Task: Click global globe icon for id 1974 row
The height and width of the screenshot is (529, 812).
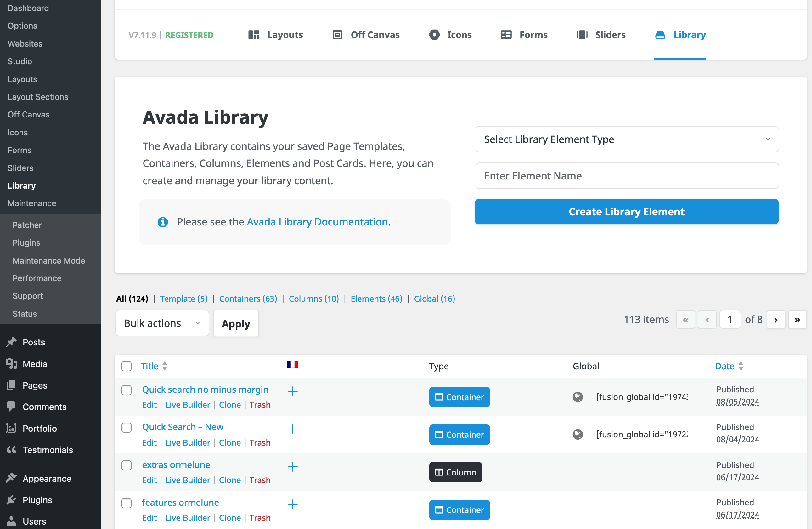Action: coord(578,397)
